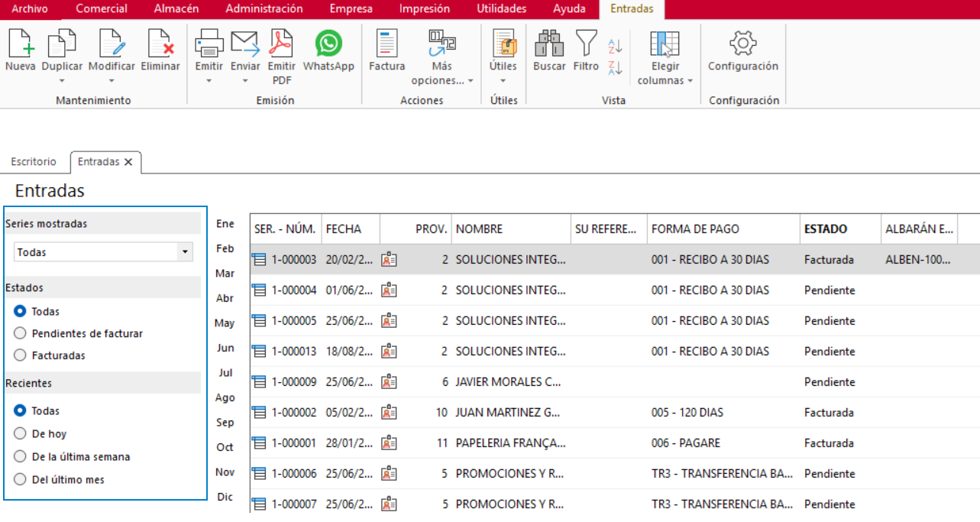This screenshot has width=980, height=522.
Task: Click document icon of row 1-000004
Action: pyautogui.click(x=259, y=290)
